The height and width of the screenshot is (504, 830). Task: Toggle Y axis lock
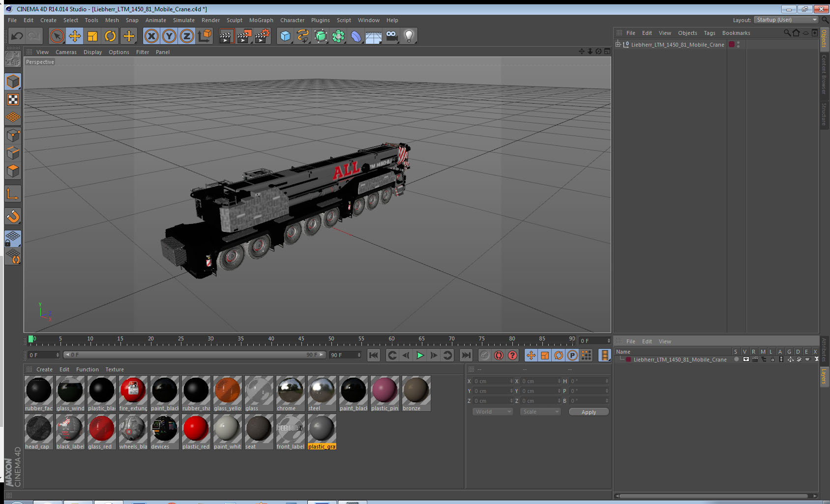[169, 36]
